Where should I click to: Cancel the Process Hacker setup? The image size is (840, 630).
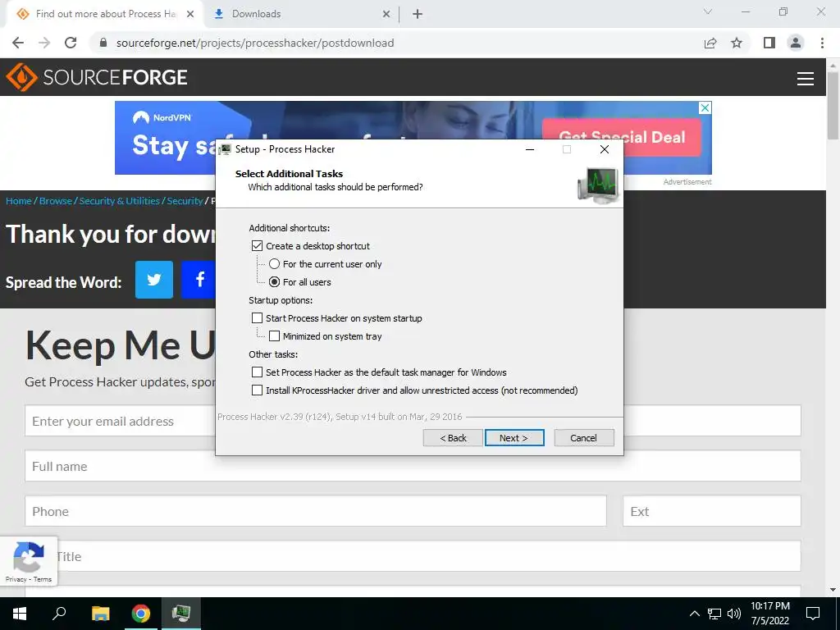pyautogui.click(x=584, y=438)
